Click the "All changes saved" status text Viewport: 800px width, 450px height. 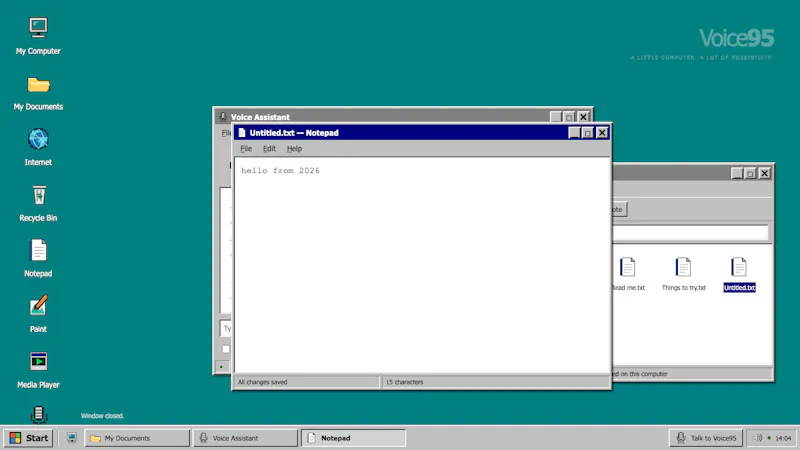tap(262, 382)
